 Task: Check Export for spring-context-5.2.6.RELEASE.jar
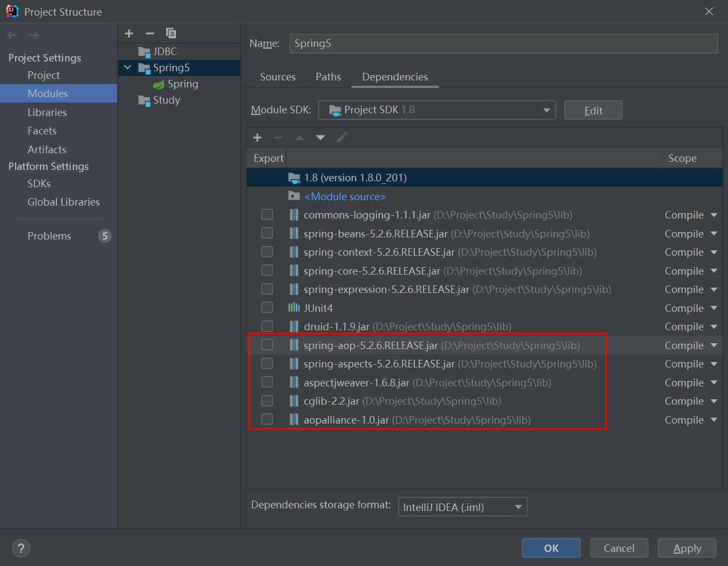point(267,252)
